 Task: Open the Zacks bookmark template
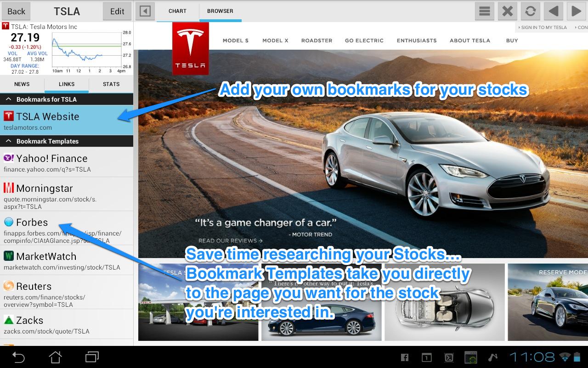coord(67,324)
